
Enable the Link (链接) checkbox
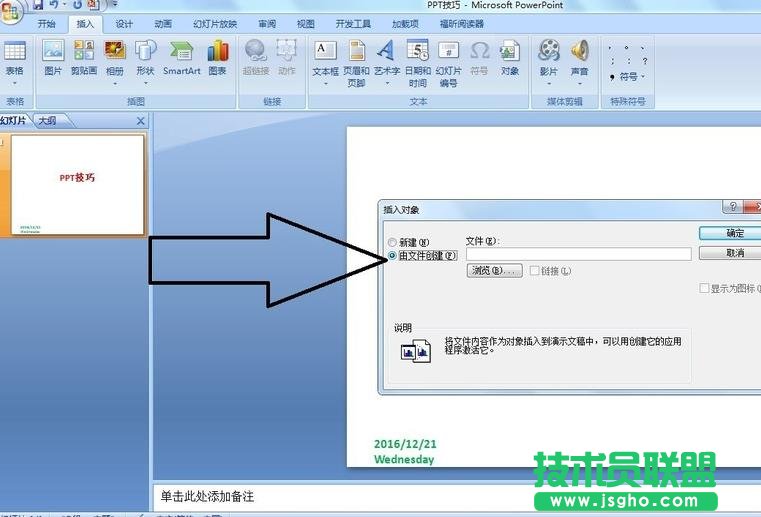pos(534,271)
